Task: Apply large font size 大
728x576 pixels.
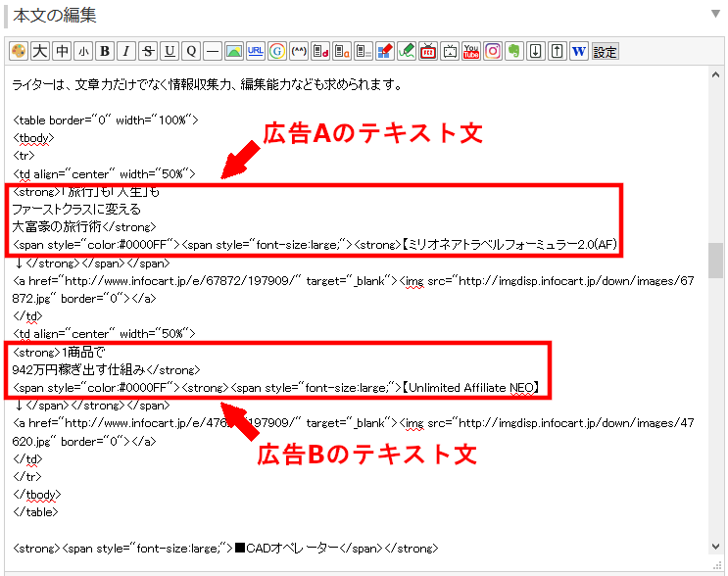Action: click(40, 51)
